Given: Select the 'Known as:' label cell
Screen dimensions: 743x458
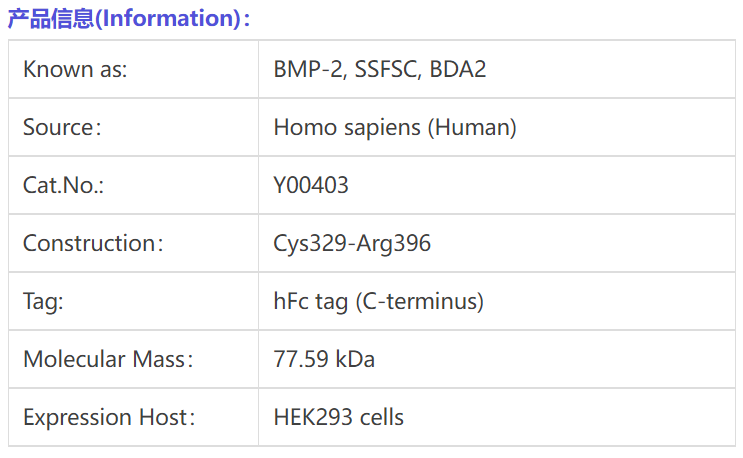Looking at the screenshot, I should pos(133,69).
